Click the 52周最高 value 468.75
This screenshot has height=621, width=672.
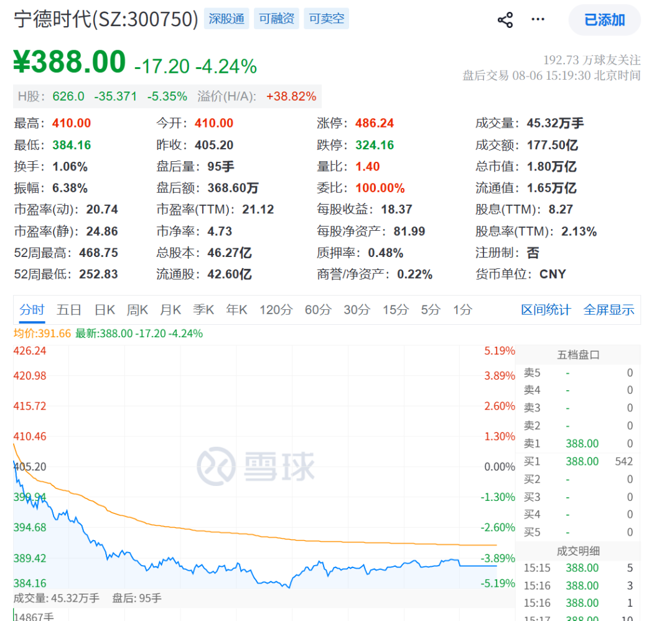tap(98, 253)
